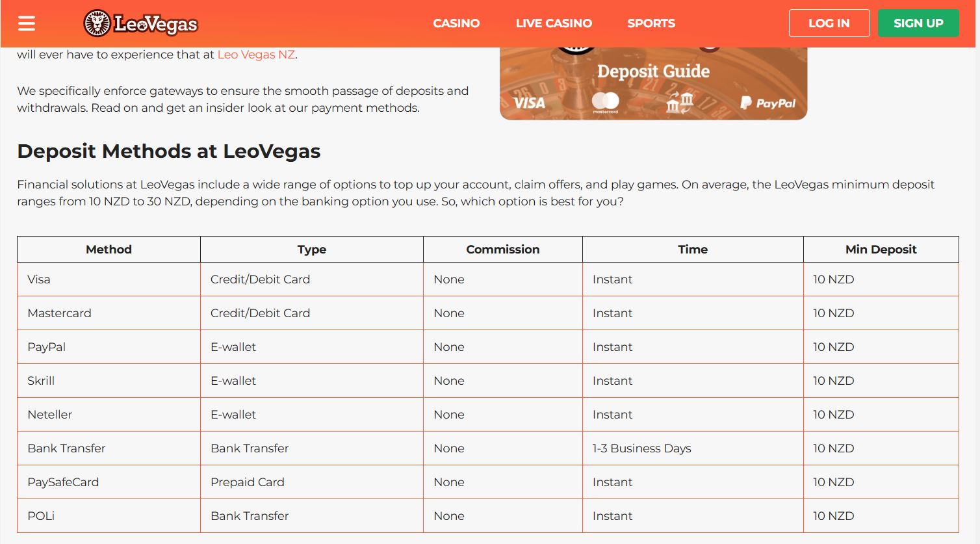Click the LeoVegas lion logo
Viewport: 980px width, 544px height.
click(141, 23)
